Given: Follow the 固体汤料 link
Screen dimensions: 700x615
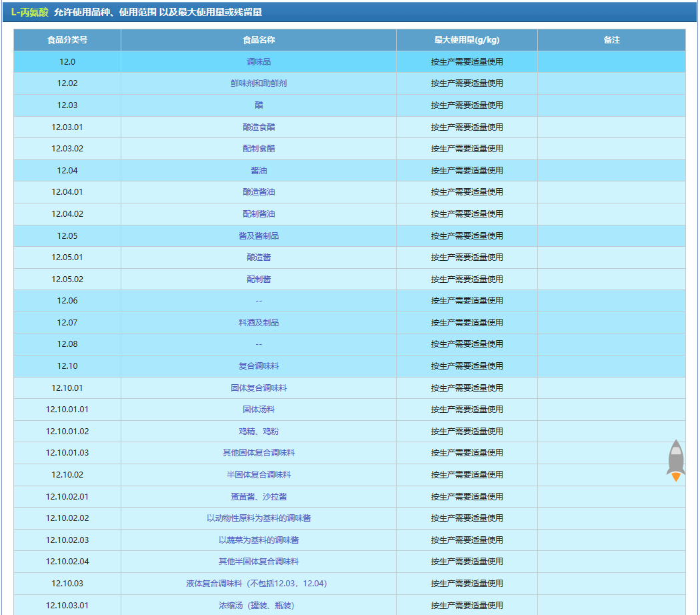Looking at the screenshot, I should pyautogui.click(x=259, y=409).
